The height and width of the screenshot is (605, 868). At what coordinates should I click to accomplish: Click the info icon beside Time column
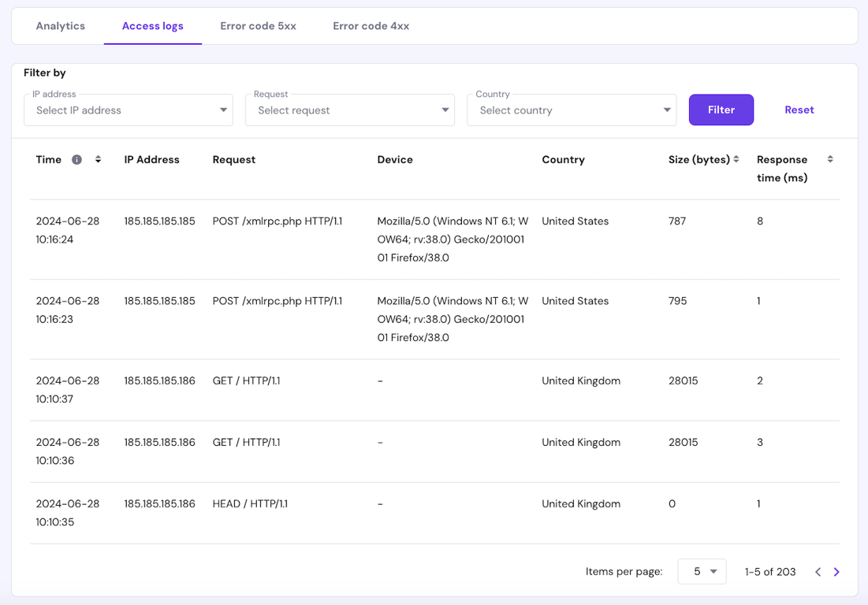point(76,159)
